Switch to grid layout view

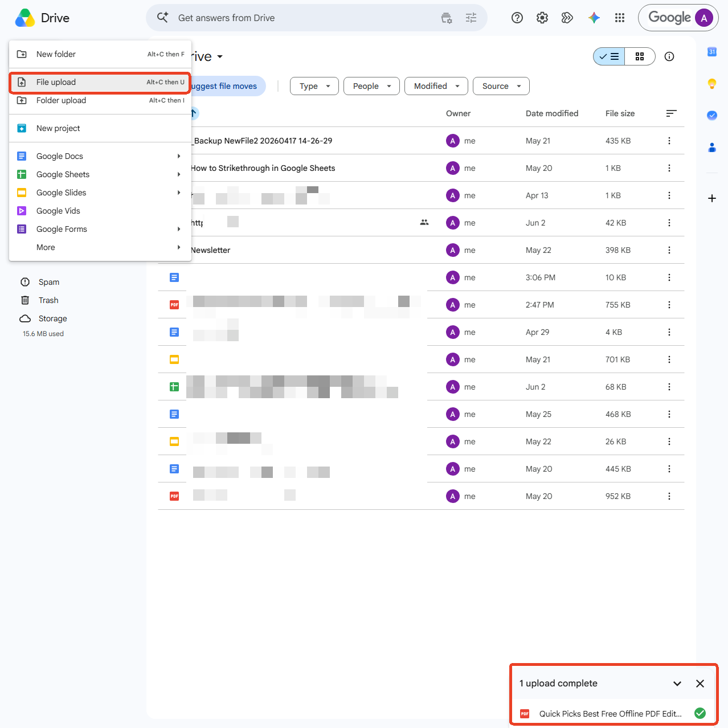click(640, 56)
